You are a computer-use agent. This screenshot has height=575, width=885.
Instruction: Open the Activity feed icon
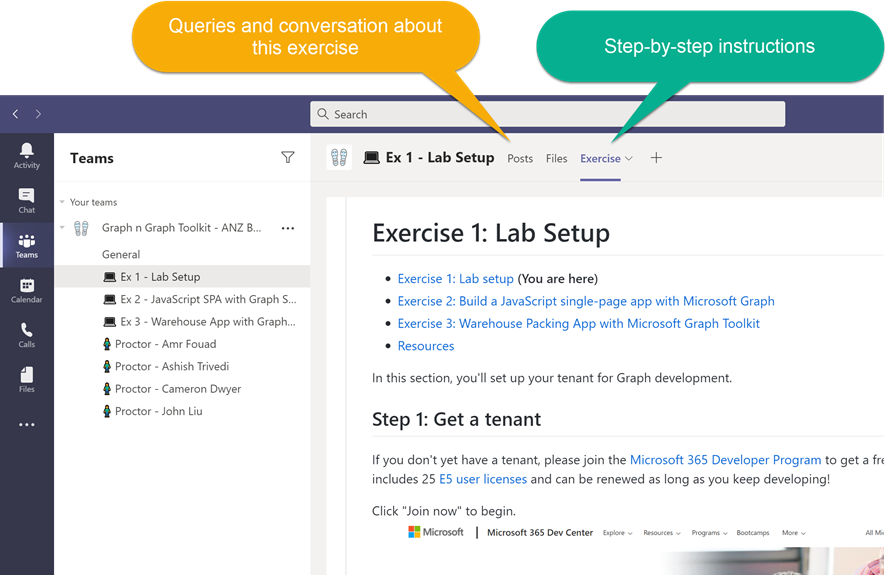click(27, 154)
